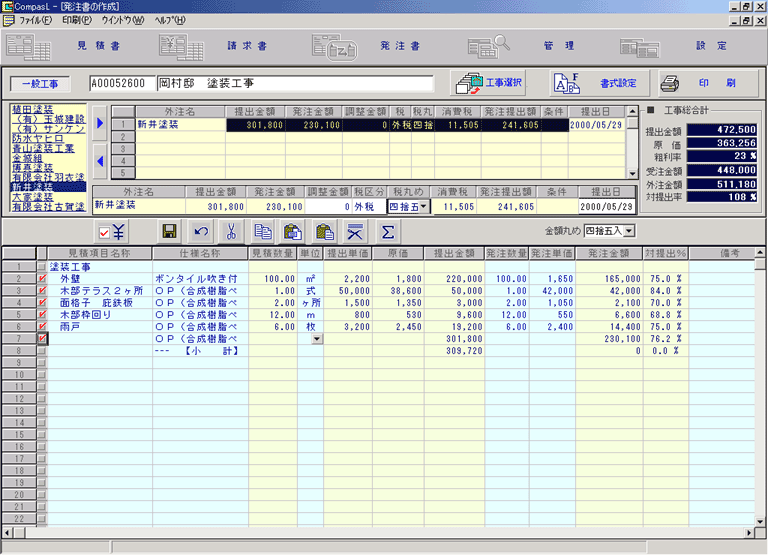768x555 pixels.
Task: Open the 設定 settings module icon
Action: point(640,48)
